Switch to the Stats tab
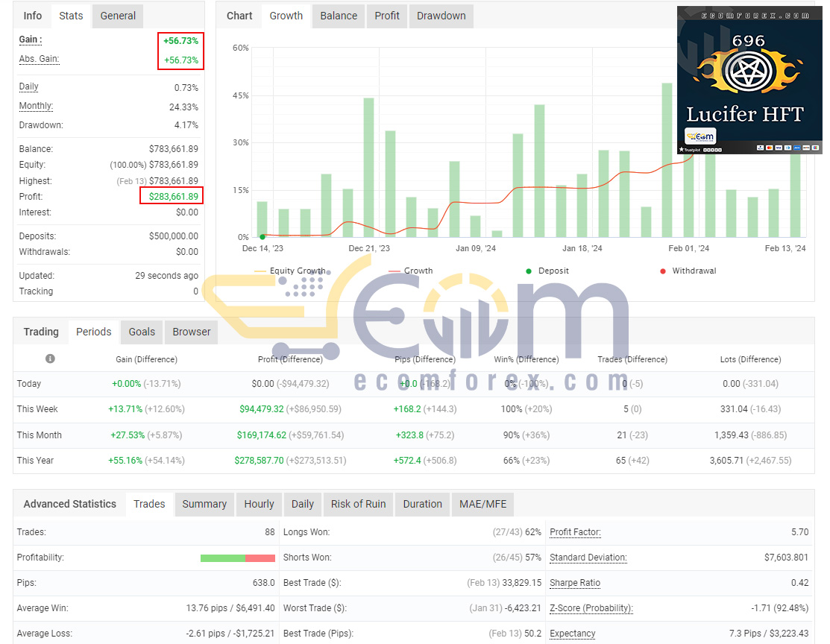Image resolution: width=830 pixels, height=644 pixels. click(x=71, y=16)
